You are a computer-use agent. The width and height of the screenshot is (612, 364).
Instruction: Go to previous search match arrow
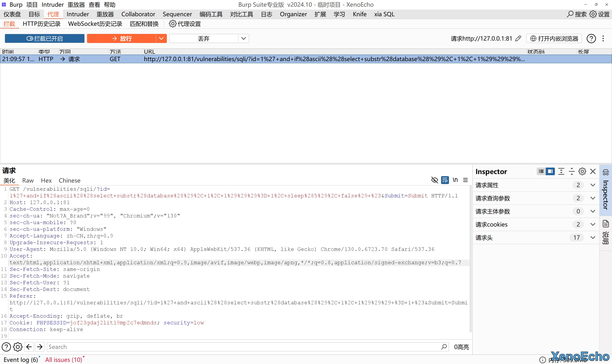[x=29, y=347]
